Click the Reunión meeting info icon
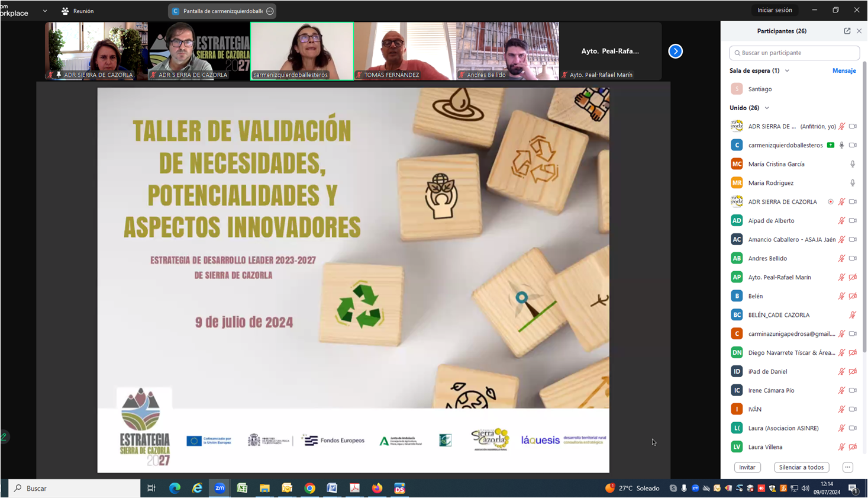 [x=66, y=11]
